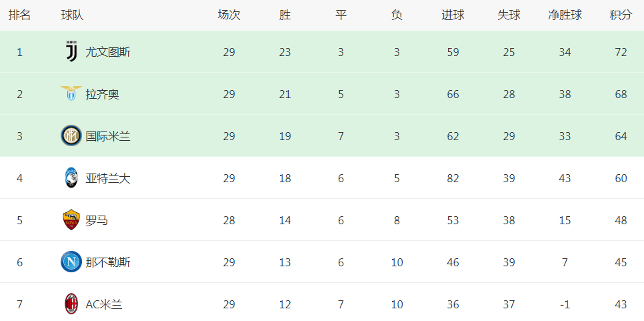Open the 尤文图斯 team link
The height and width of the screenshot is (321, 644).
108,52
